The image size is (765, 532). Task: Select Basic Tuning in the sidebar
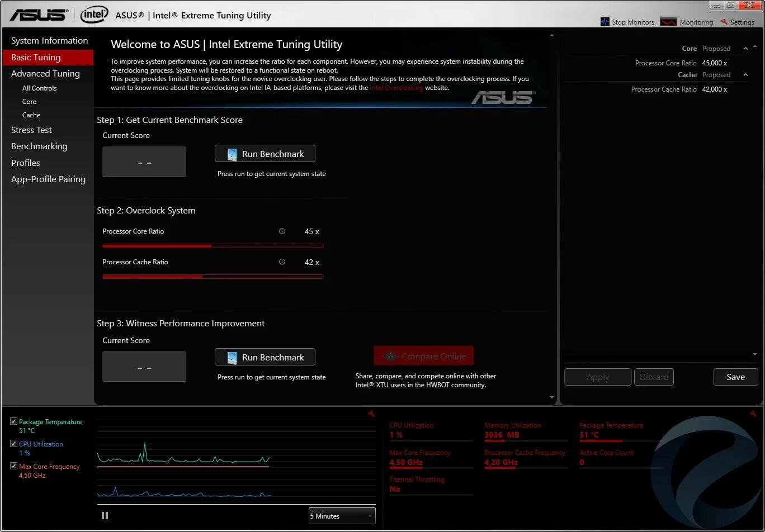pyautogui.click(x=48, y=57)
